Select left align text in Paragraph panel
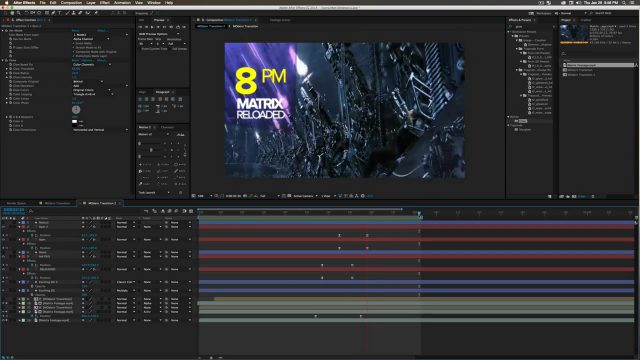 [140, 99]
